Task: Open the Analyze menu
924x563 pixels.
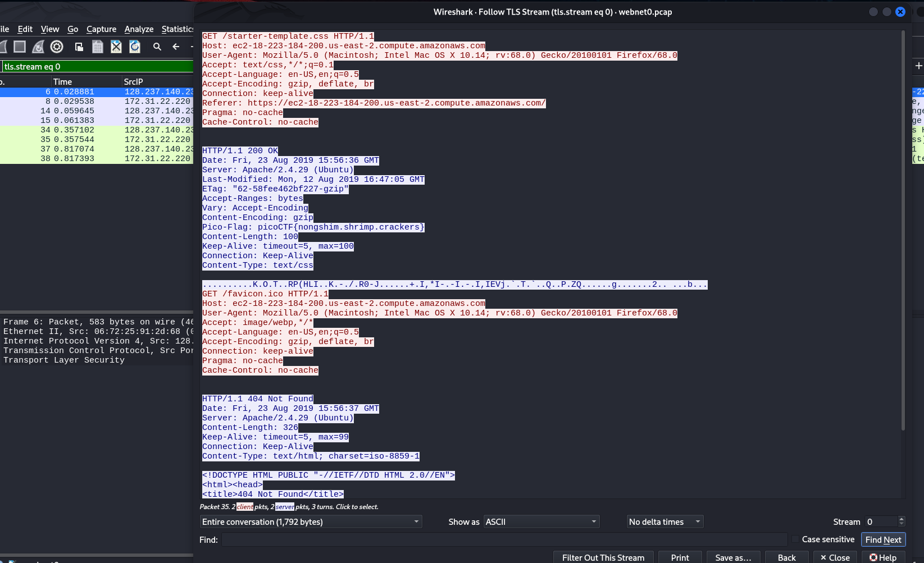Action: 139,29
